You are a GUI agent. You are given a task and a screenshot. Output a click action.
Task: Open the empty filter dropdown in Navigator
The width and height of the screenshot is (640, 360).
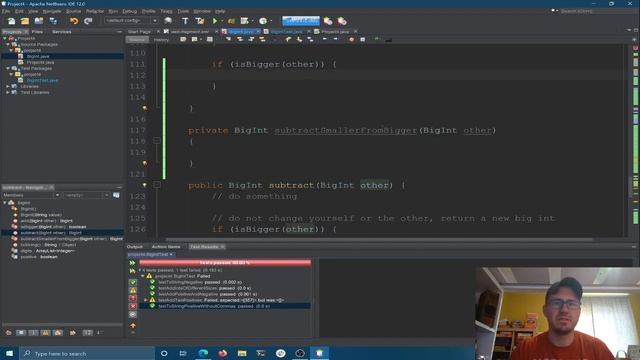coord(86,195)
